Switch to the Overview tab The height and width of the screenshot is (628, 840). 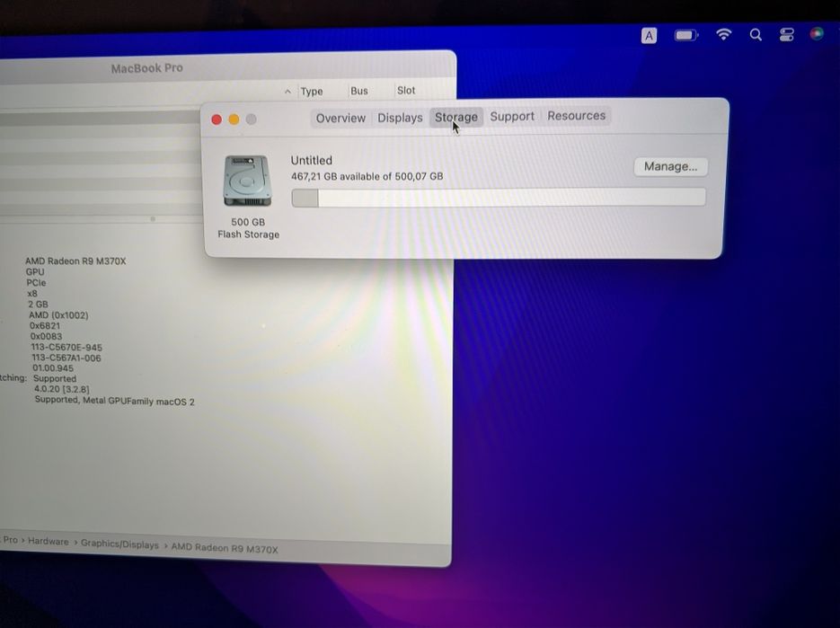point(340,118)
